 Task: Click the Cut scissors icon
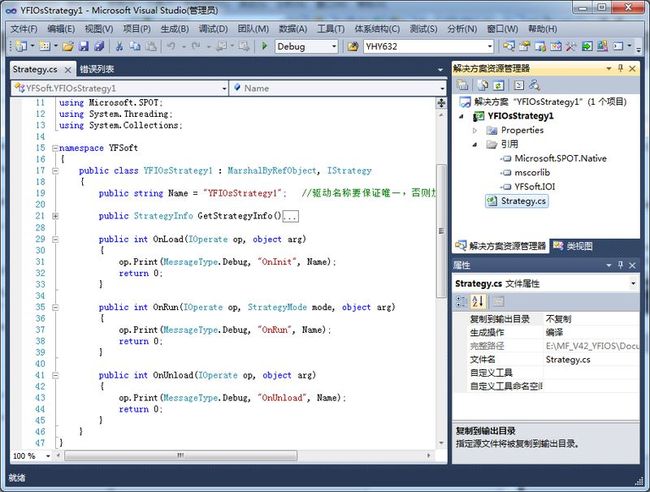[119, 46]
